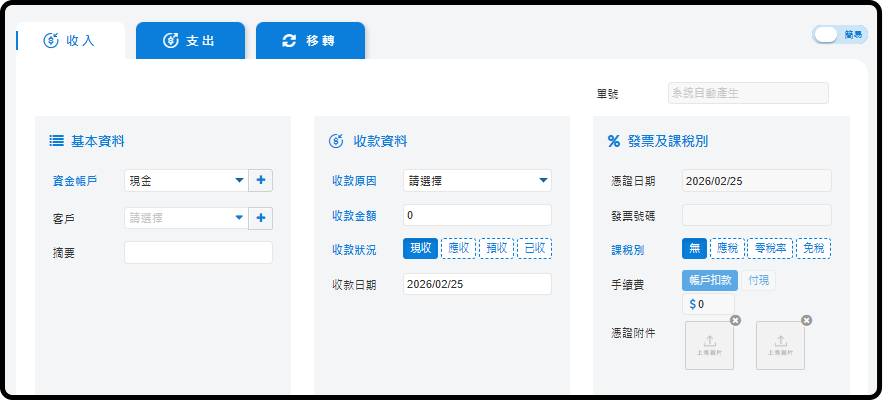Click the 資金帳戶 label
The height and width of the screenshot is (400, 883).
(x=74, y=181)
